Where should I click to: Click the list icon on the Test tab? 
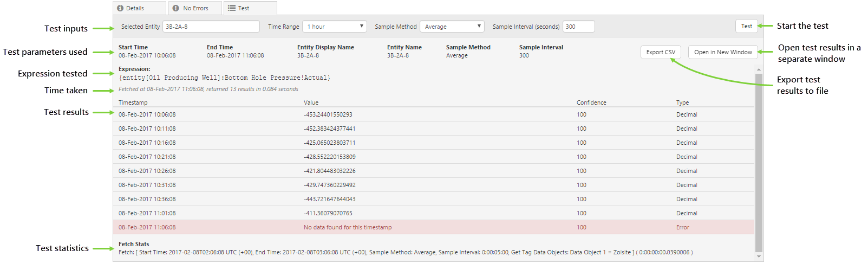pos(232,8)
